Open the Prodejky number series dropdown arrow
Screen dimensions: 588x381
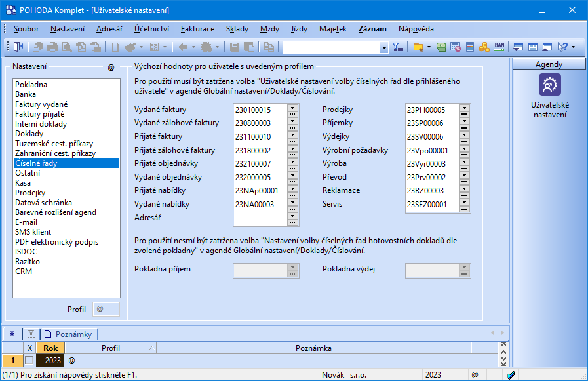point(464,108)
